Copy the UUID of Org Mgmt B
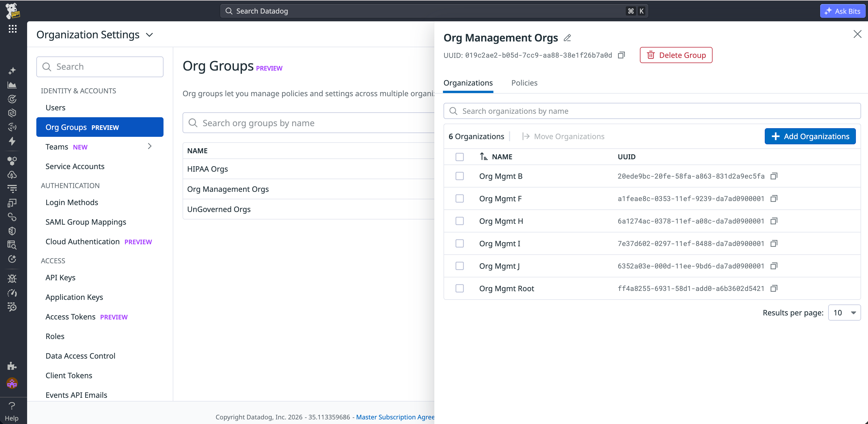The width and height of the screenshot is (868, 424). click(x=774, y=176)
